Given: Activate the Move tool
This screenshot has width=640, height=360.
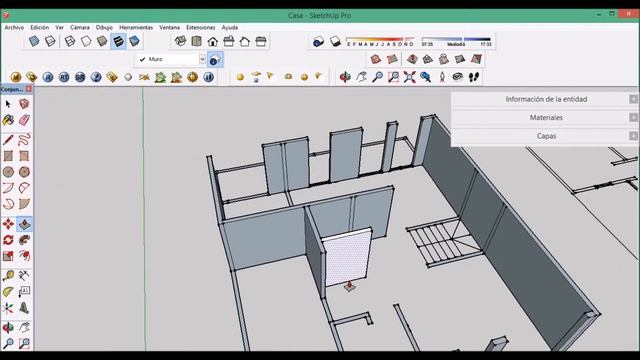Looking at the screenshot, I should 8,224.
